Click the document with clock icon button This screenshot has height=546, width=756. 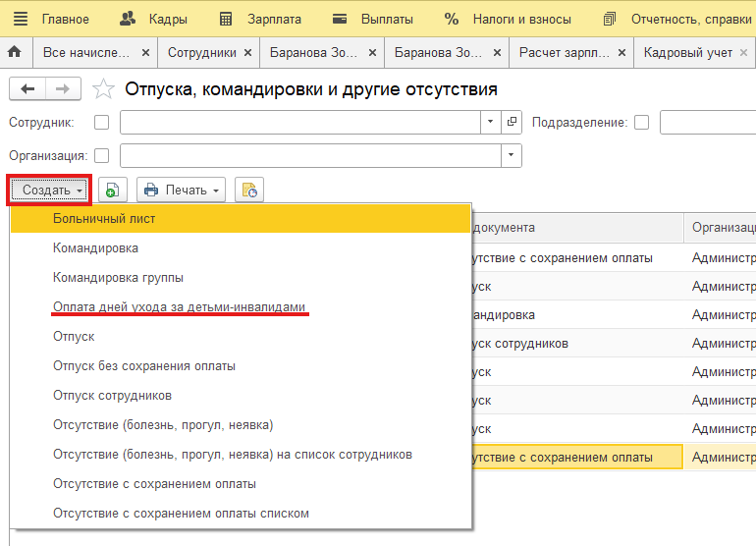249,191
